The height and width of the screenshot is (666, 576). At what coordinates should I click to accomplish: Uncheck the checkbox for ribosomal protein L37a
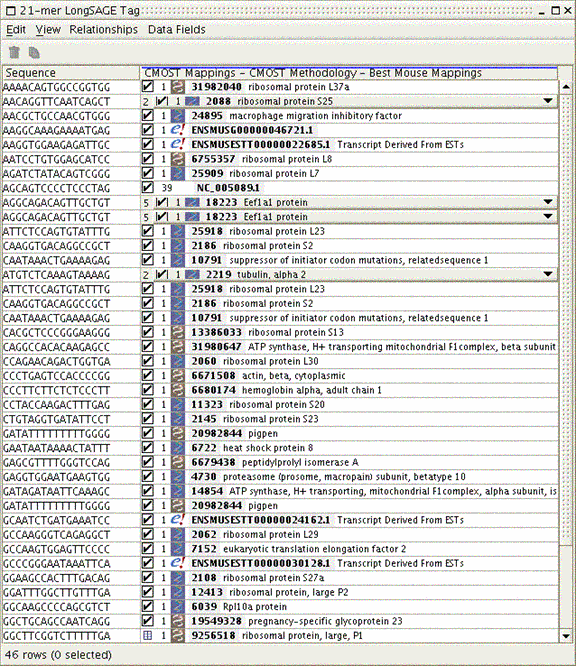147,87
